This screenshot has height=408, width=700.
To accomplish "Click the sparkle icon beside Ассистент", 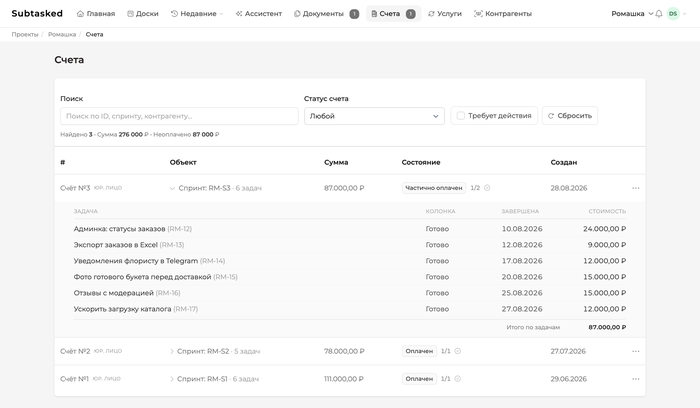I will (x=239, y=14).
